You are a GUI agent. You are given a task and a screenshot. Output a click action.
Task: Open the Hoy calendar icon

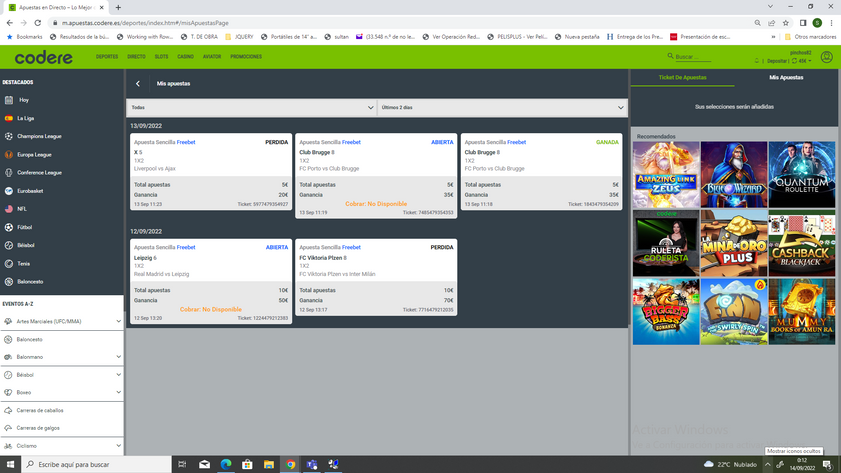pos(9,100)
